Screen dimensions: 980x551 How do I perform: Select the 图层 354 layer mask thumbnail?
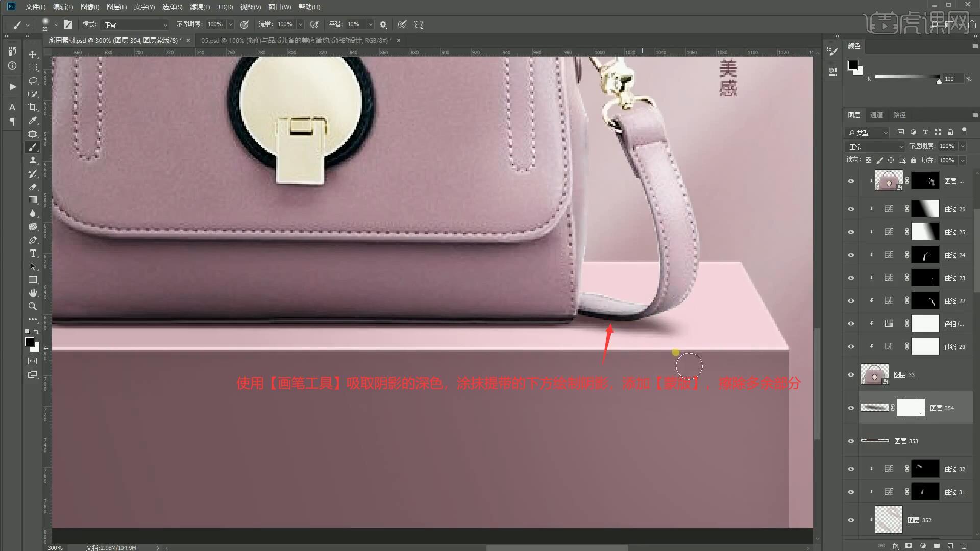click(x=911, y=408)
